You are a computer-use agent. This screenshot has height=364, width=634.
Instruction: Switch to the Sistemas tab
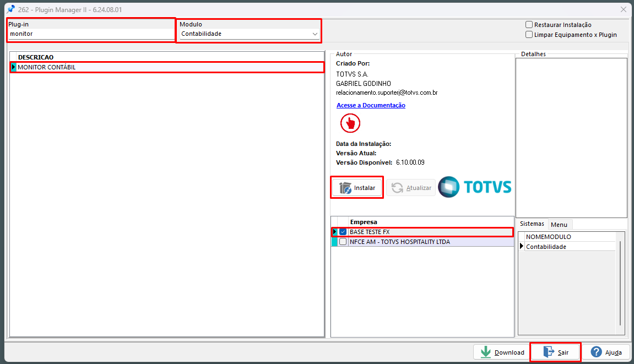point(532,224)
